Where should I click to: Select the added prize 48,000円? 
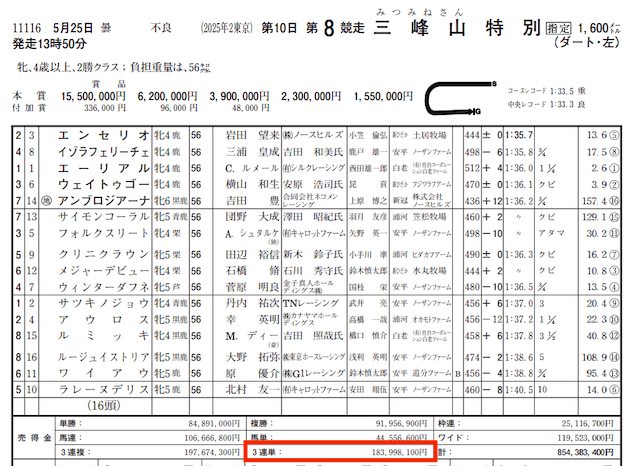[x=251, y=108]
